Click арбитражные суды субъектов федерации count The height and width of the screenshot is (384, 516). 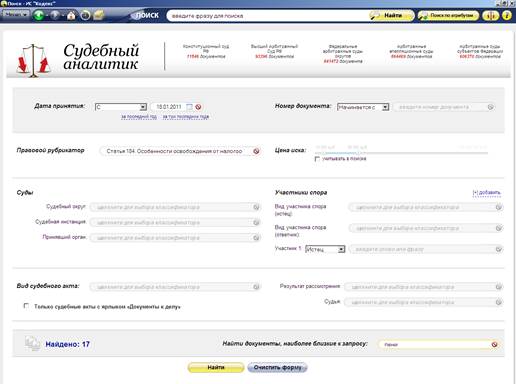tap(480, 56)
